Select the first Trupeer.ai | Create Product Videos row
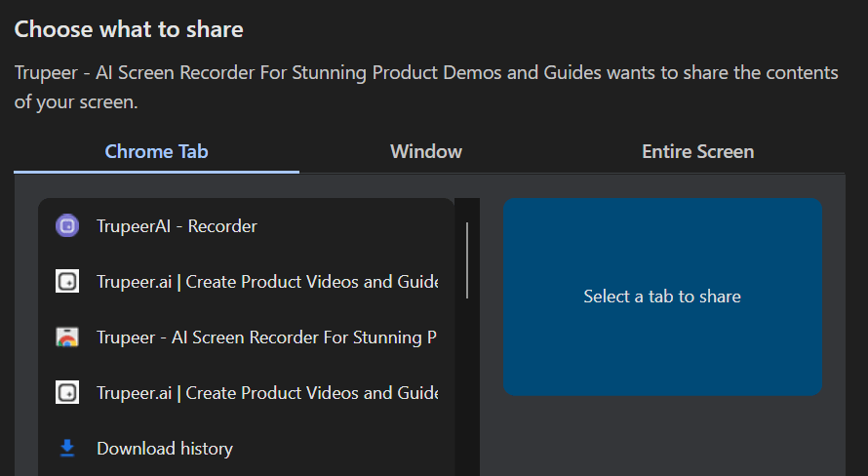868x476 pixels. 247,282
